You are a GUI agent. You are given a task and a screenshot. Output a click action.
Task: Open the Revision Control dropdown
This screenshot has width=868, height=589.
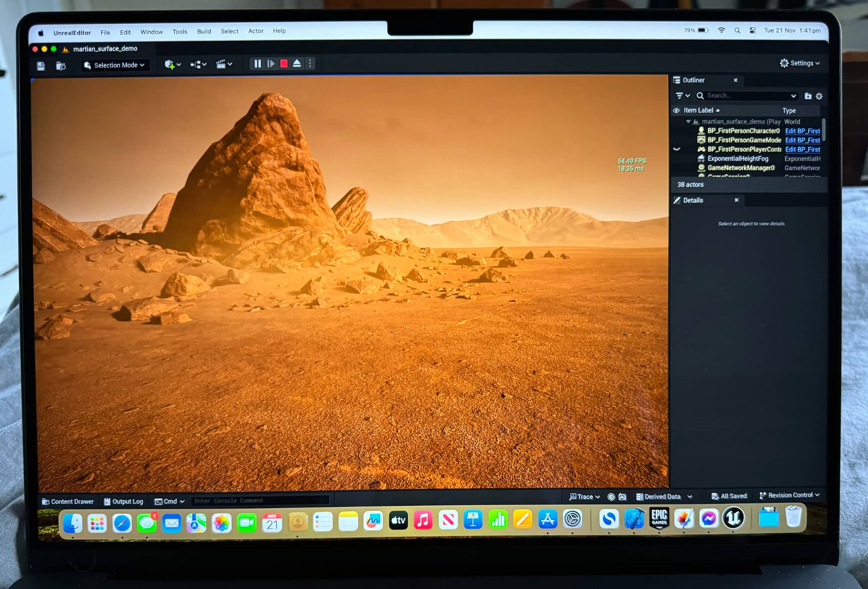click(x=789, y=495)
